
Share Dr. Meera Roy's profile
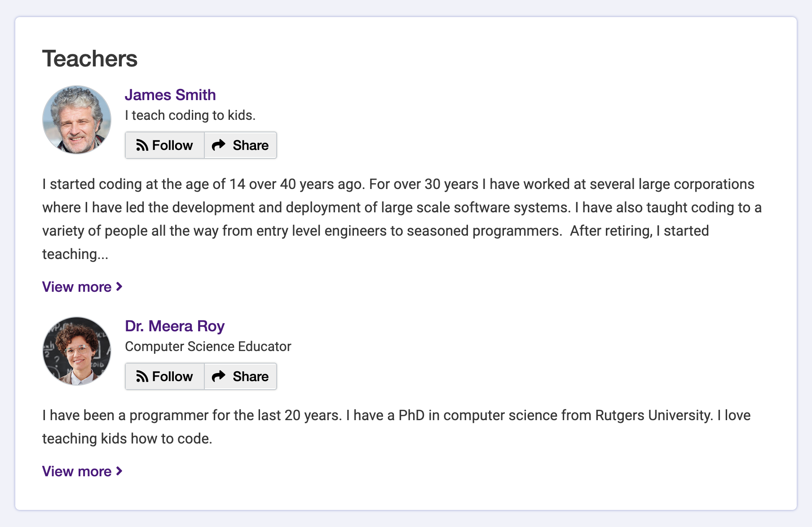click(241, 376)
